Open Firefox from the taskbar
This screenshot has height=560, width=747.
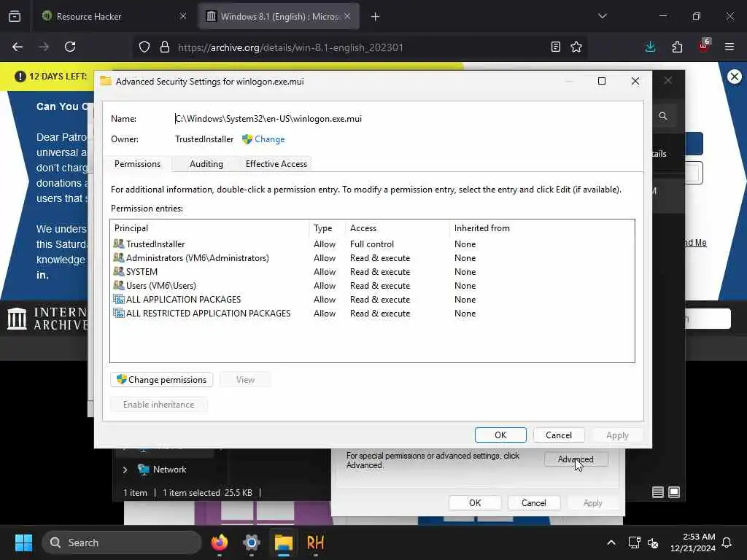219,542
